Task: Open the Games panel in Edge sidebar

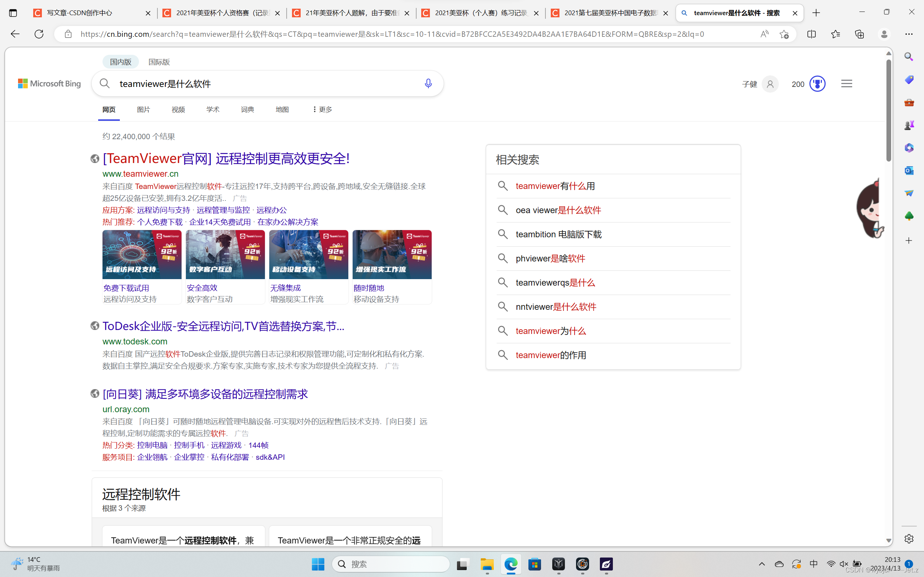Action: click(909, 124)
